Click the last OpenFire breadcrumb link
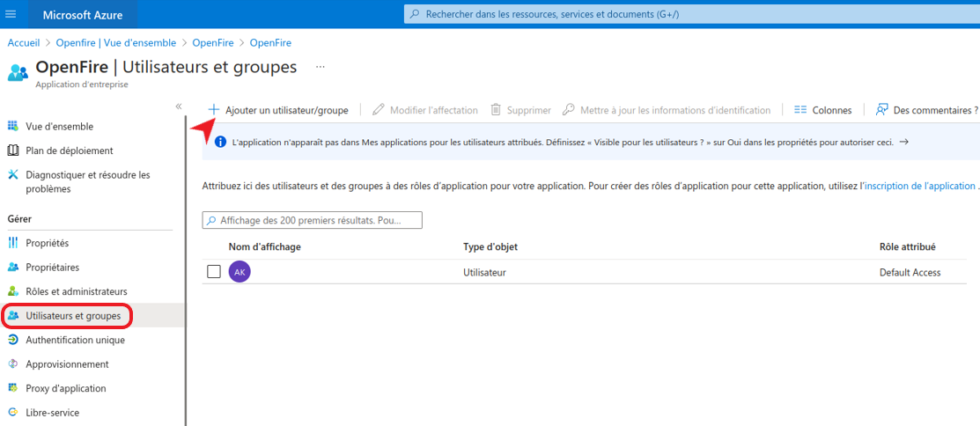 (270, 43)
